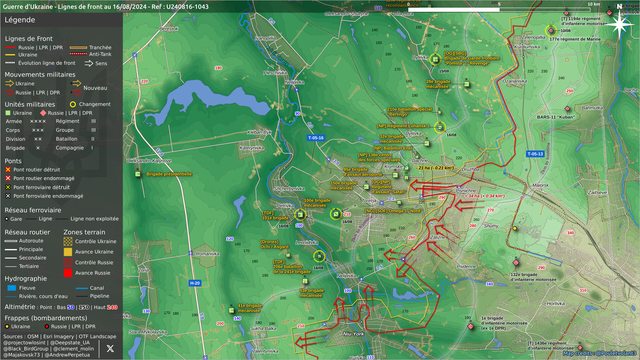Click the Pont ferroviaire endommagé cross icon
Viewport: 640px width, 360px height.
coord(8,196)
